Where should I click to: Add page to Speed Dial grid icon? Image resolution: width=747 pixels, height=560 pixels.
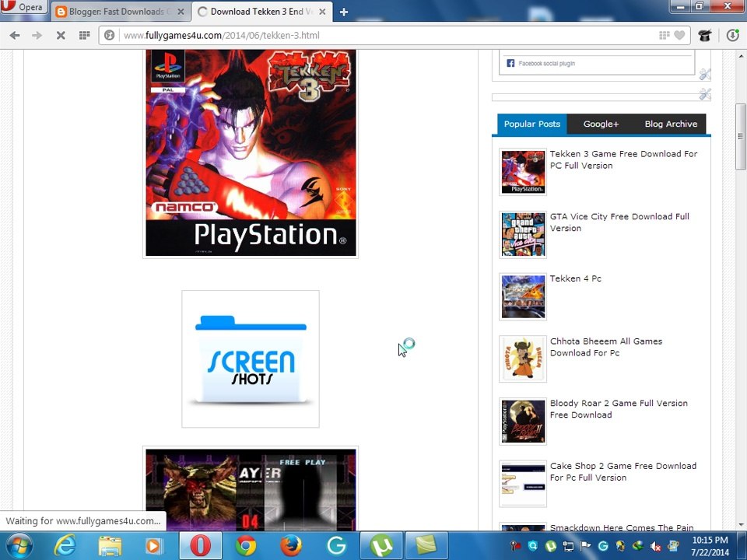[664, 35]
